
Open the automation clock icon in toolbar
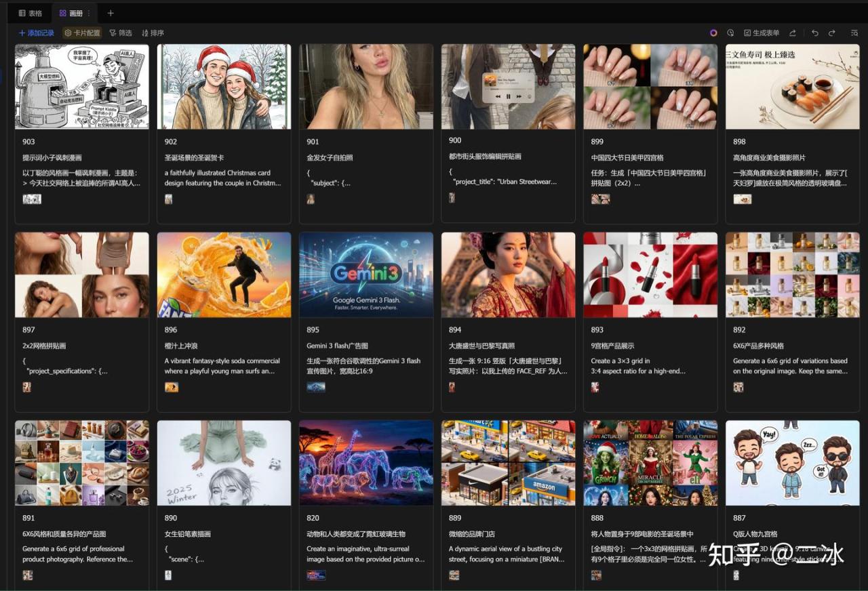pyautogui.click(x=730, y=33)
